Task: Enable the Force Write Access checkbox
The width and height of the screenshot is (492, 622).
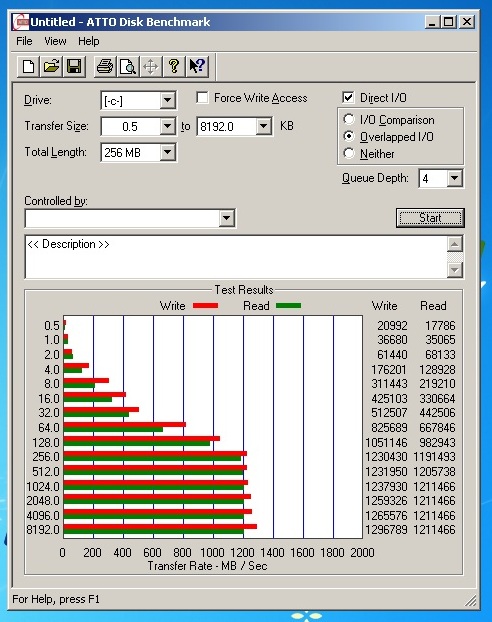Action: click(202, 98)
